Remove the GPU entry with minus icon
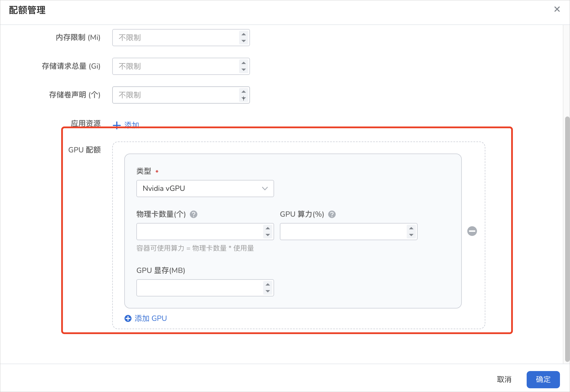Image resolution: width=570 pixels, height=392 pixels. pos(472,231)
